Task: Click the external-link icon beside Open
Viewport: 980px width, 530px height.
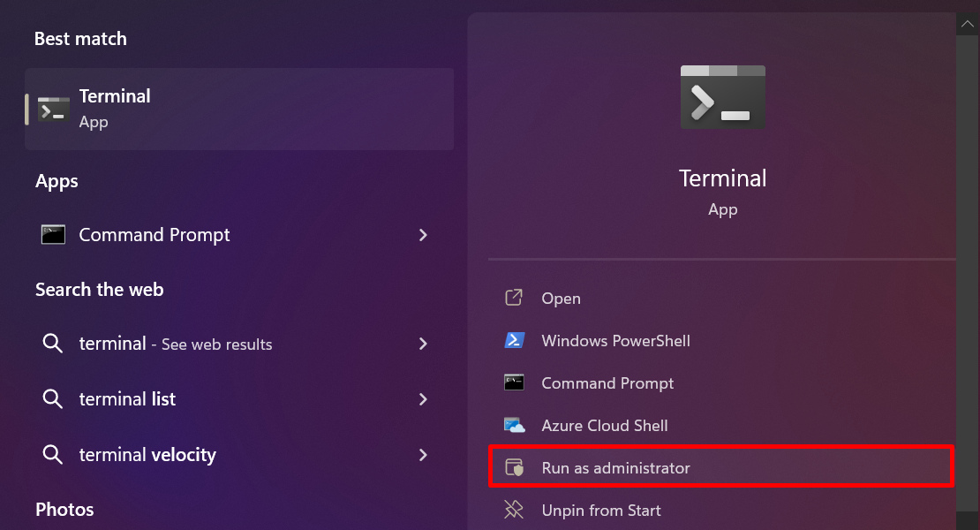Action: (x=515, y=298)
